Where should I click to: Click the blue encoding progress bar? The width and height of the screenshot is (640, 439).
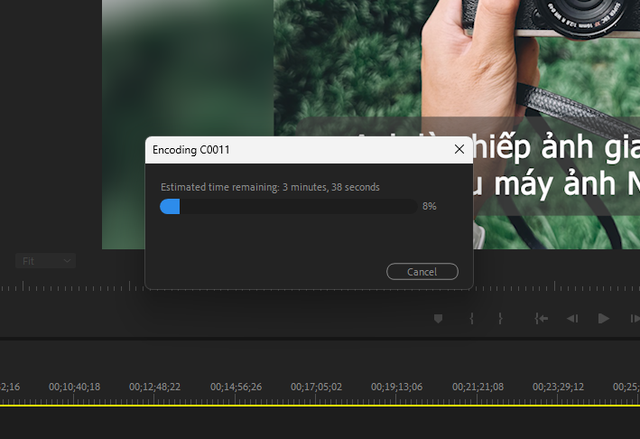click(x=170, y=206)
